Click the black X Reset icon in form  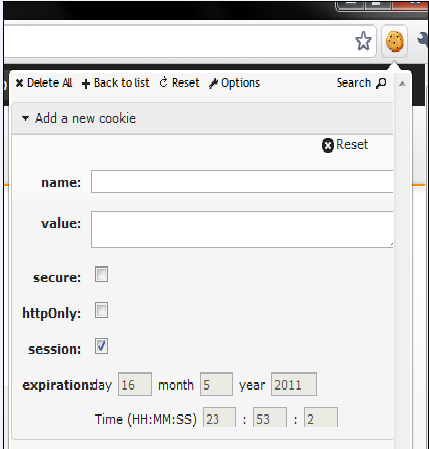328,145
